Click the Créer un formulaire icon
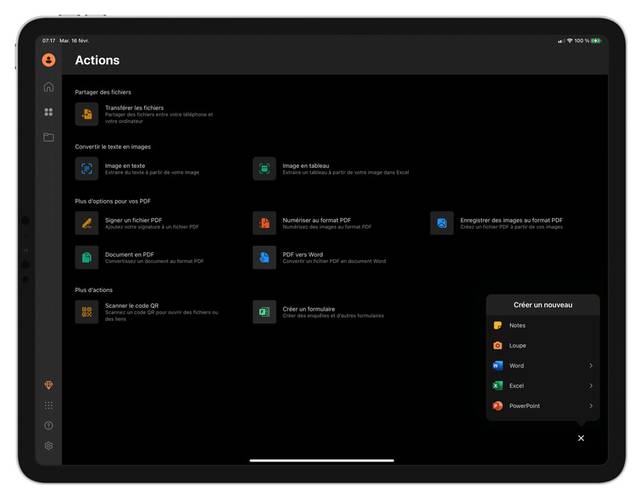 click(264, 312)
